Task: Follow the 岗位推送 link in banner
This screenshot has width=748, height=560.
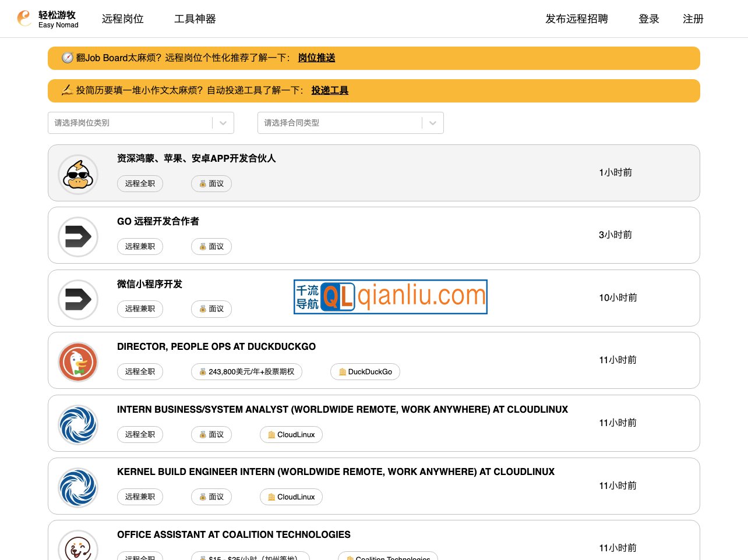Action: [316, 58]
